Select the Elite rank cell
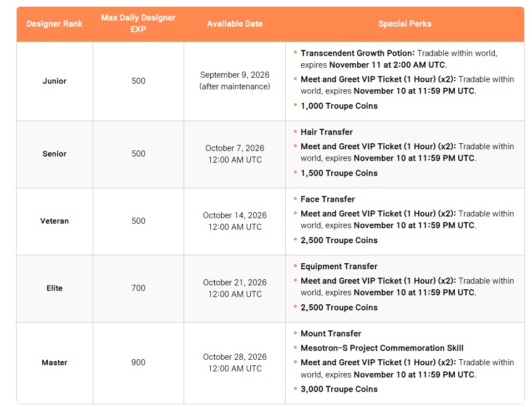The height and width of the screenshot is (407, 532). (54, 288)
